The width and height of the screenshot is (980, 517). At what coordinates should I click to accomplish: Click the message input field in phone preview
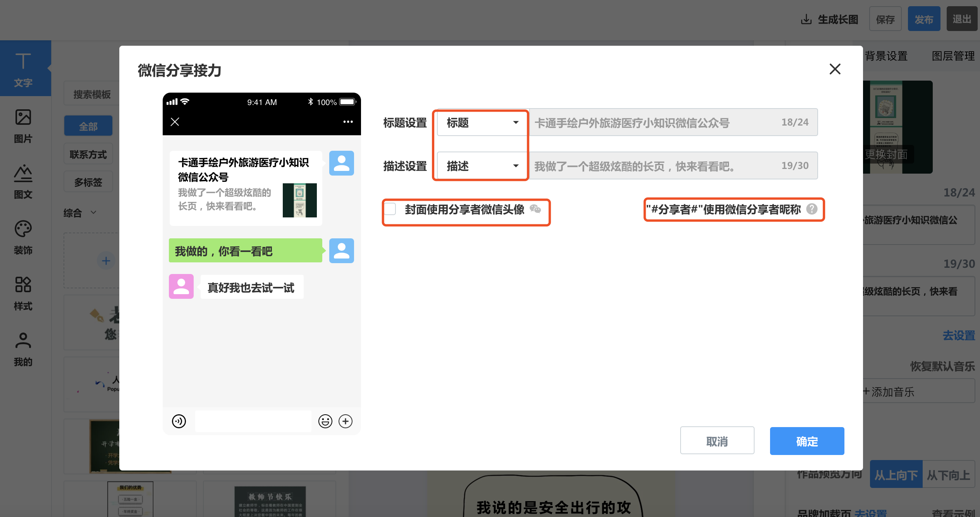point(253,421)
